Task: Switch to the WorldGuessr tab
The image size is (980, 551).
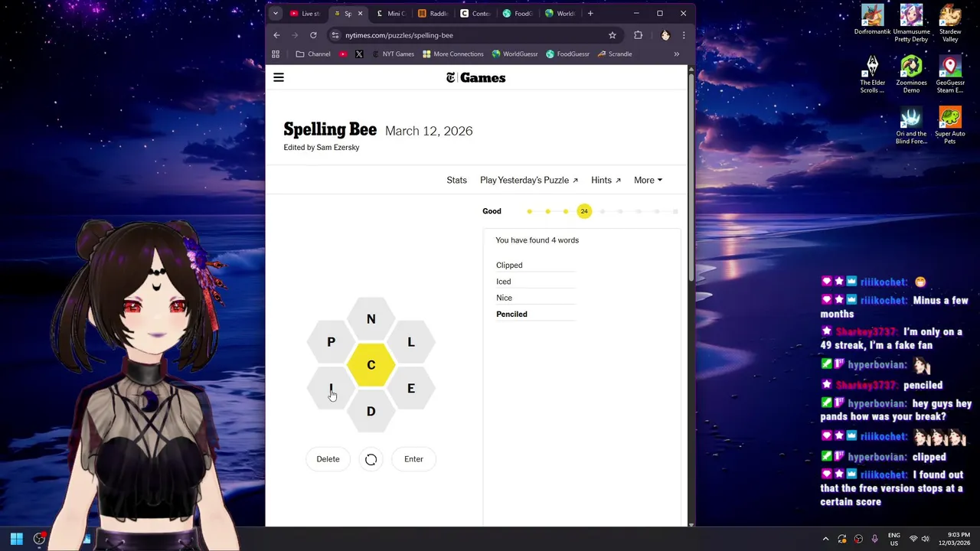Action: tap(560, 13)
